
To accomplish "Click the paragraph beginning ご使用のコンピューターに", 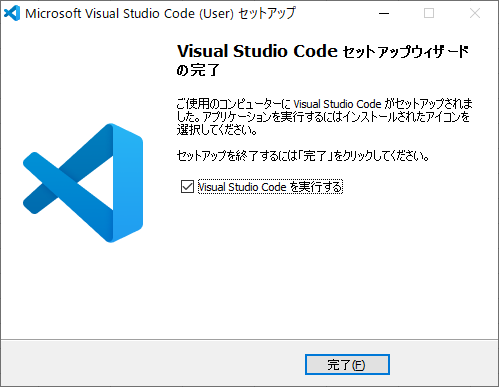I will [x=324, y=117].
